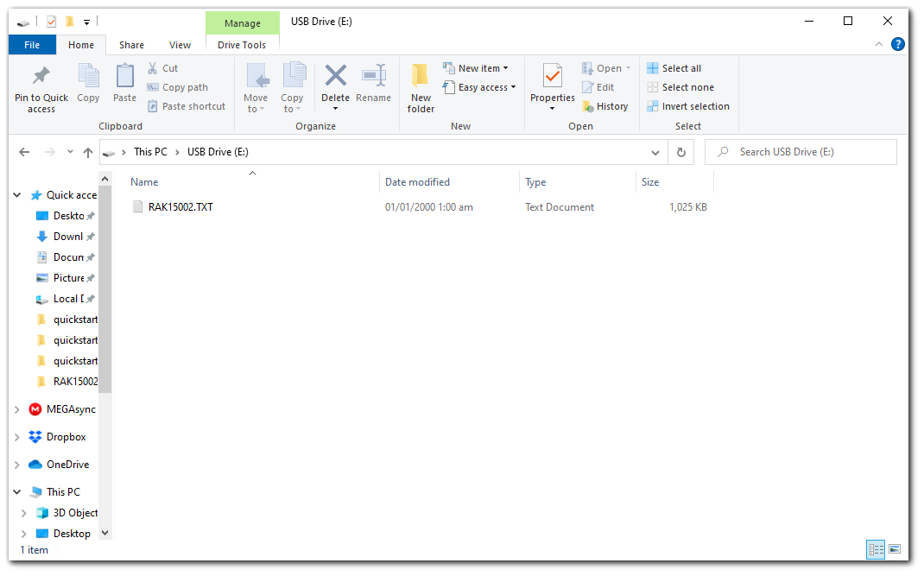Go back using the Back arrow
The image size is (924, 576).
pyautogui.click(x=24, y=152)
